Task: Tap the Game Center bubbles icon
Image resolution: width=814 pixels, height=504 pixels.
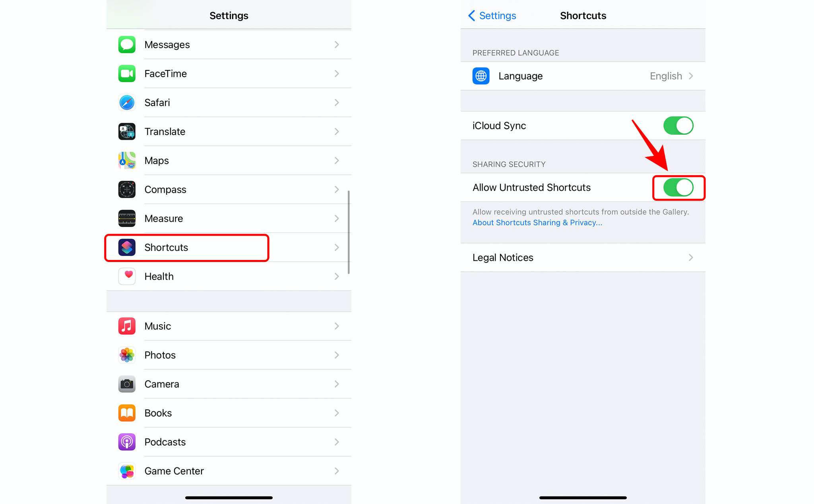Action: tap(127, 471)
